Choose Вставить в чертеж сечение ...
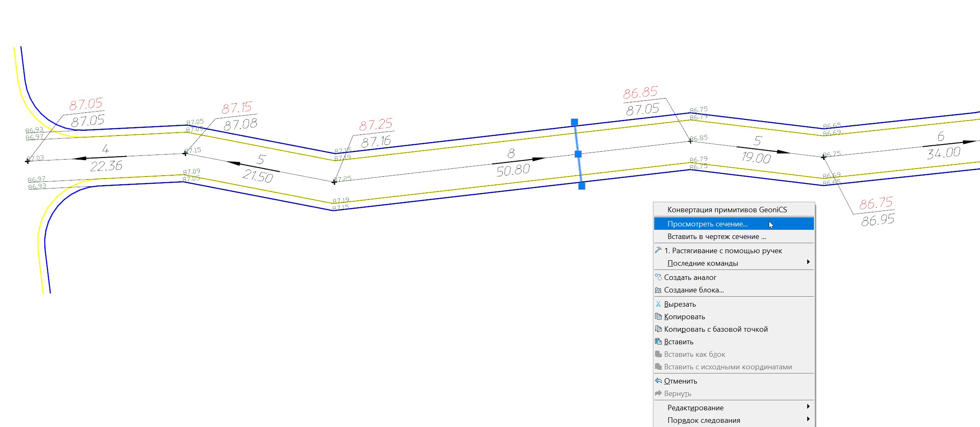The height and width of the screenshot is (427, 980). [x=716, y=236]
